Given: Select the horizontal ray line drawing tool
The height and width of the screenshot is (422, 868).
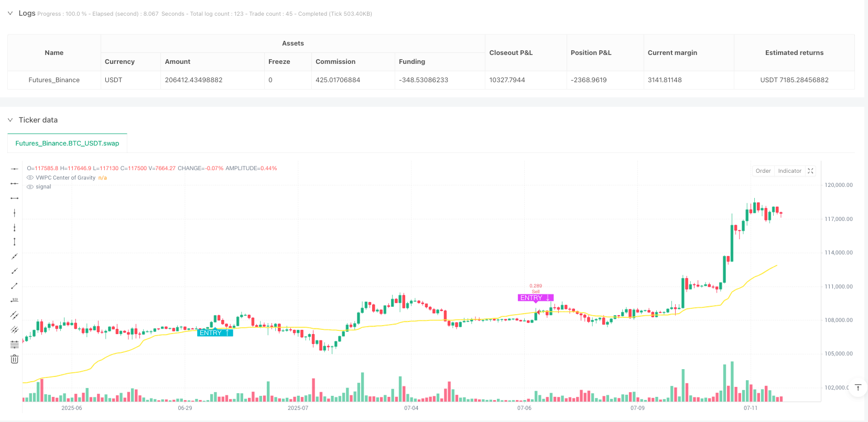Looking at the screenshot, I should (x=15, y=183).
